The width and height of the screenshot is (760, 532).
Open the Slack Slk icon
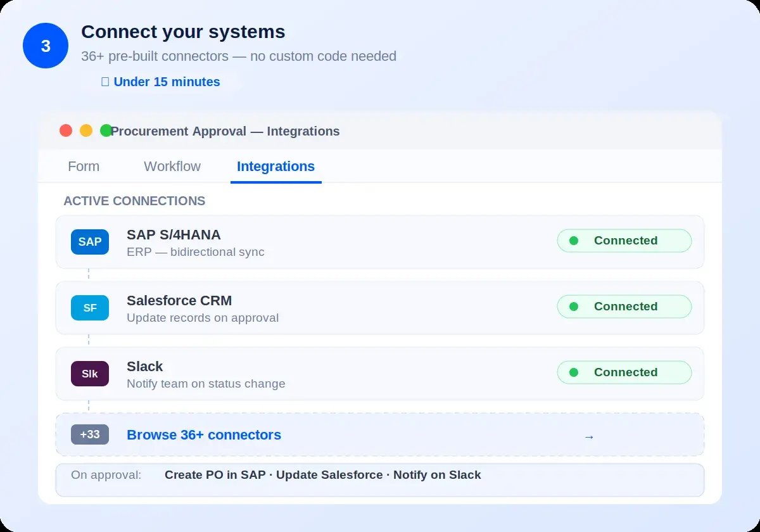pos(89,374)
